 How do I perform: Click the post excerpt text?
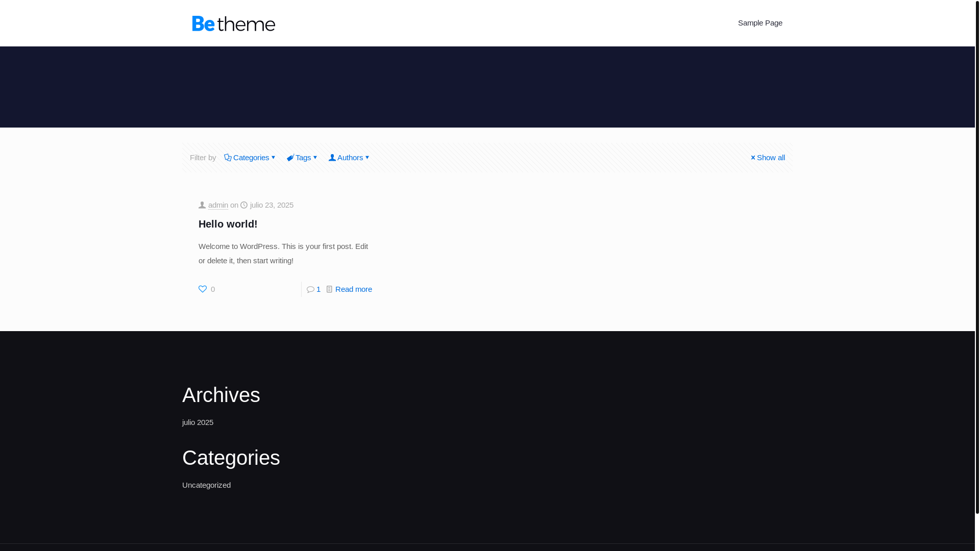(283, 254)
